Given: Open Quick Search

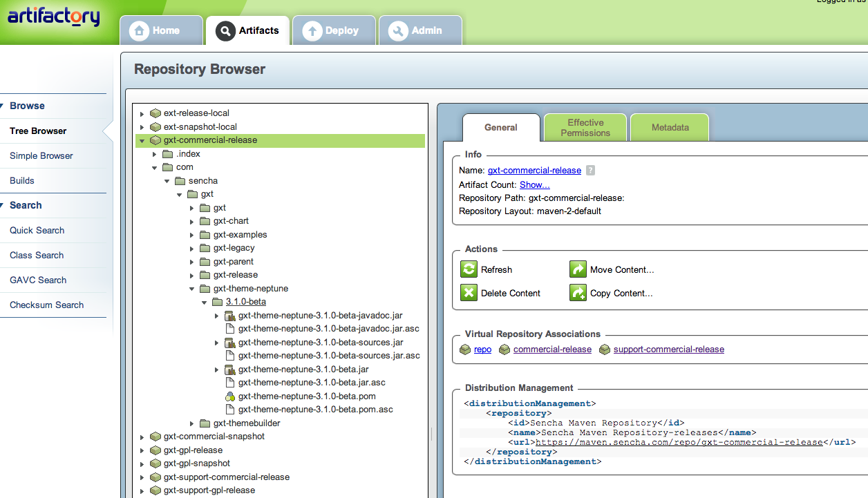Looking at the screenshot, I should (x=37, y=230).
